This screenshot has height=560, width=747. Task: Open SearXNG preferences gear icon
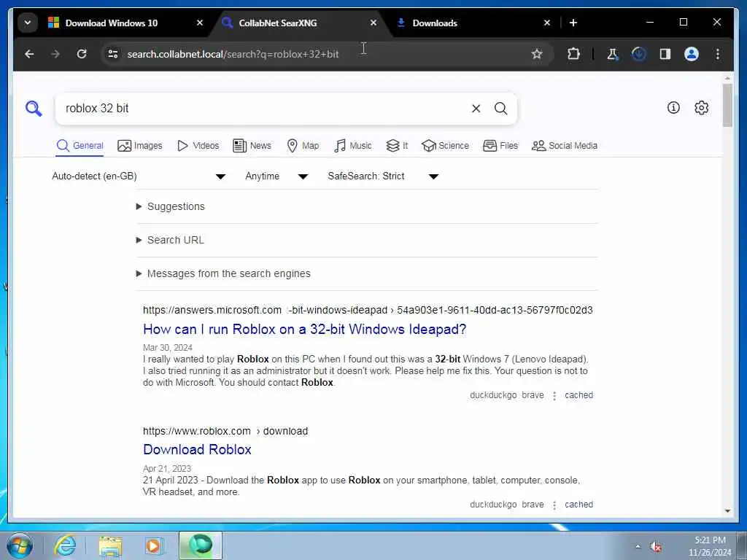[701, 108]
